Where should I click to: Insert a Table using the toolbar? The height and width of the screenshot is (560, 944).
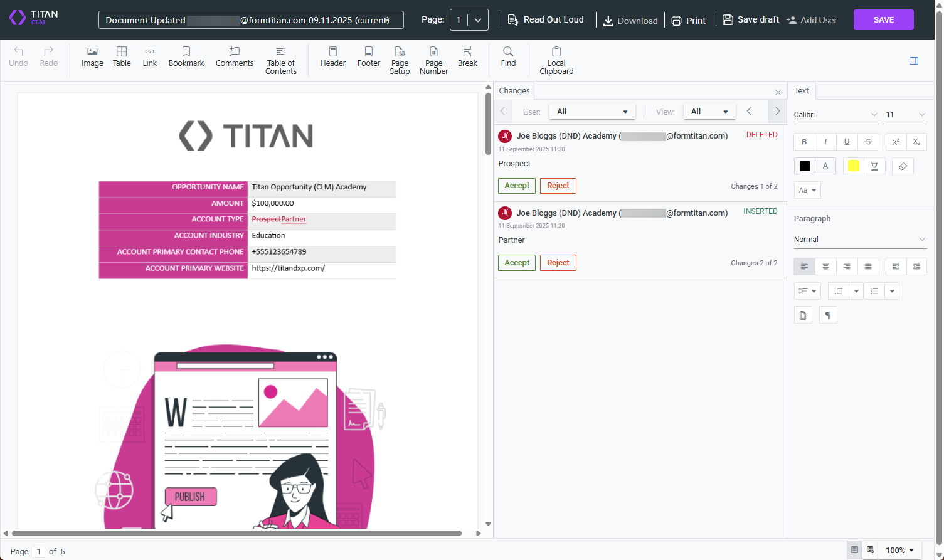pyautogui.click(x=121, y=60)
